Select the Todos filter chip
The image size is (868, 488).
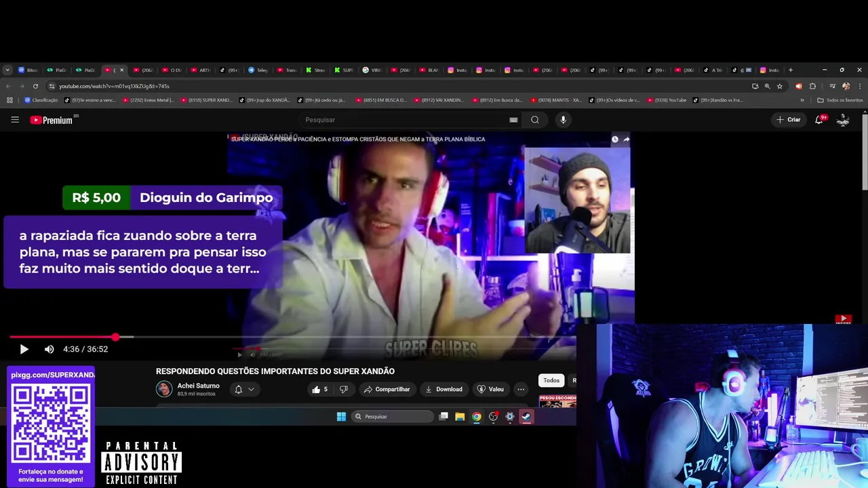(x=551, y=380)
